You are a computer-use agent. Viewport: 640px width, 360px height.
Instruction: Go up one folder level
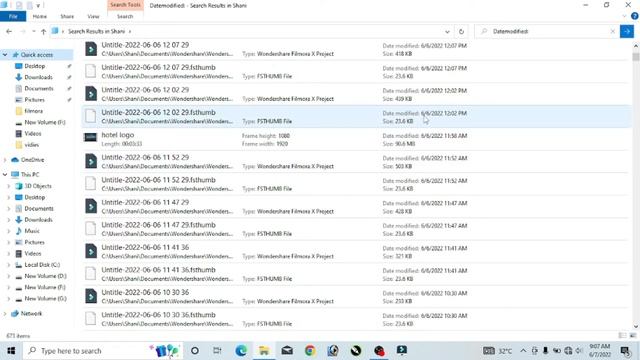tap(43, 31)
